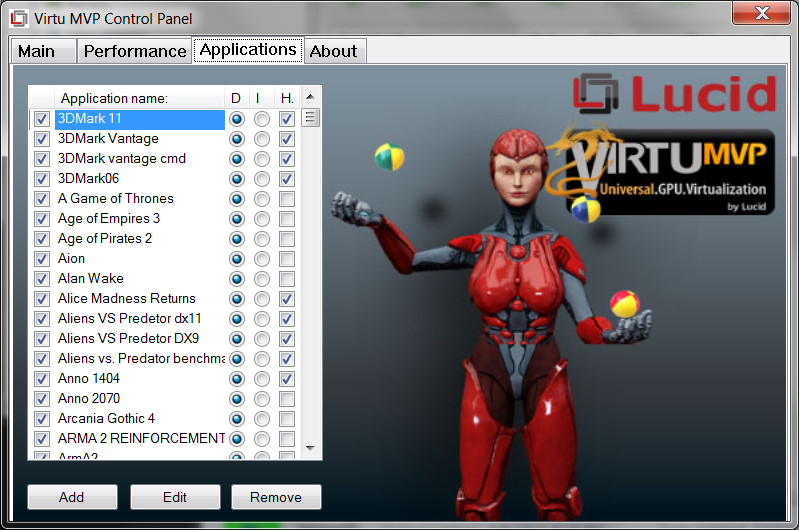The width and height of the screenshot is (799, 530).
Task: Click the application list scrollbar thumb
Action: (310, 118)
